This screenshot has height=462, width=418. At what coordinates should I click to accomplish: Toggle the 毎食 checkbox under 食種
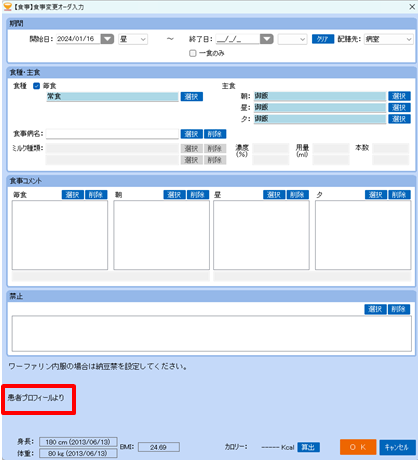(x=36, y=86)
